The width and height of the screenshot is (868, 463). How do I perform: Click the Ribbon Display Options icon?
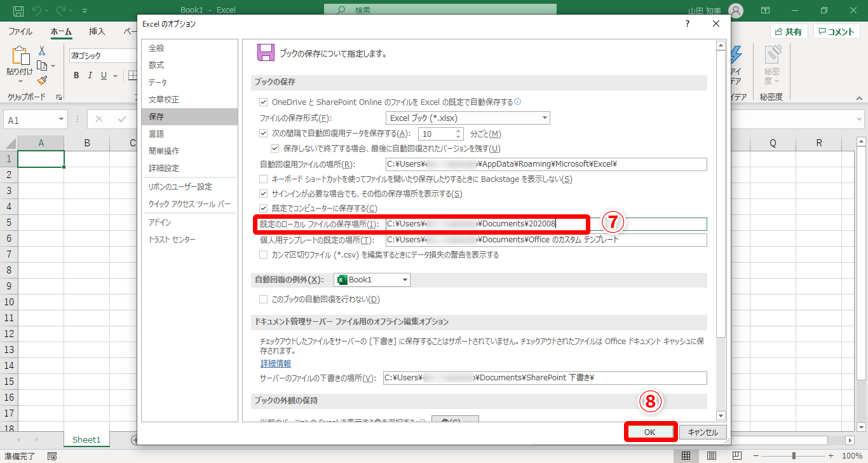click(765, 11)
